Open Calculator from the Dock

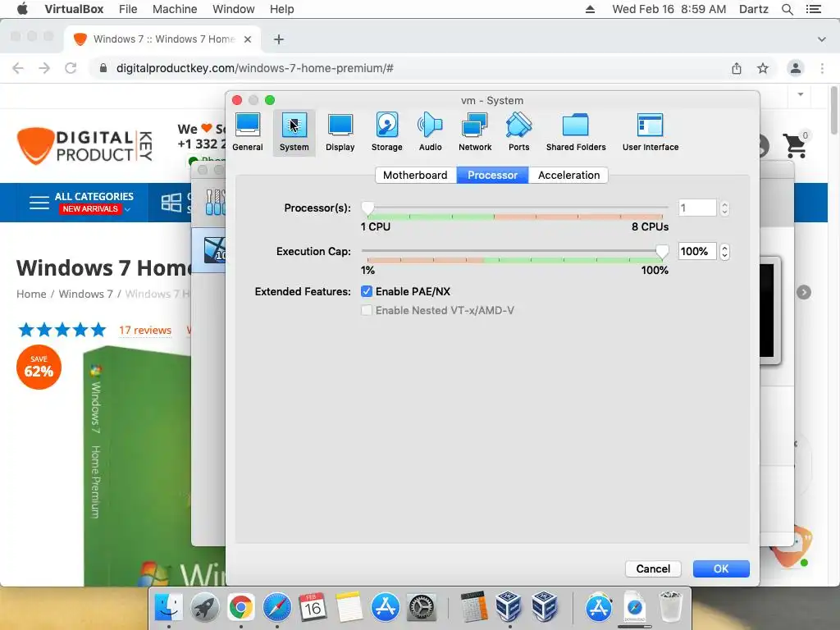click(473, 607)
